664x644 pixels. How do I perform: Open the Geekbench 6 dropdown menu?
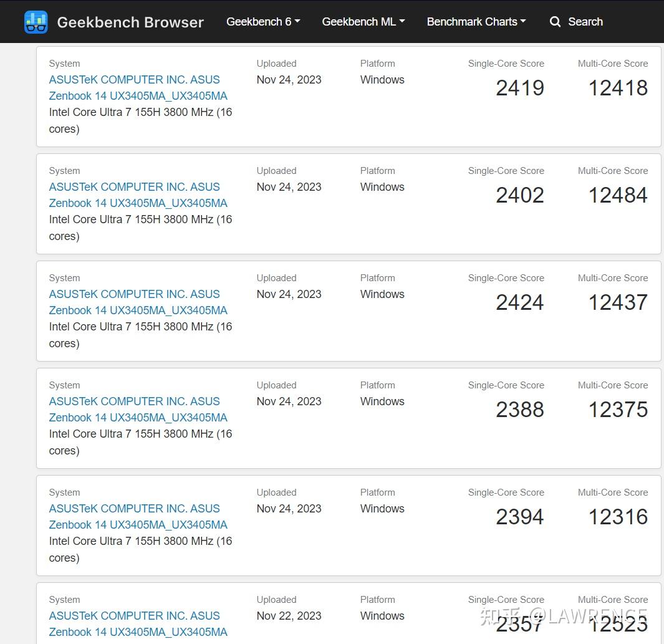coord(263,22)
